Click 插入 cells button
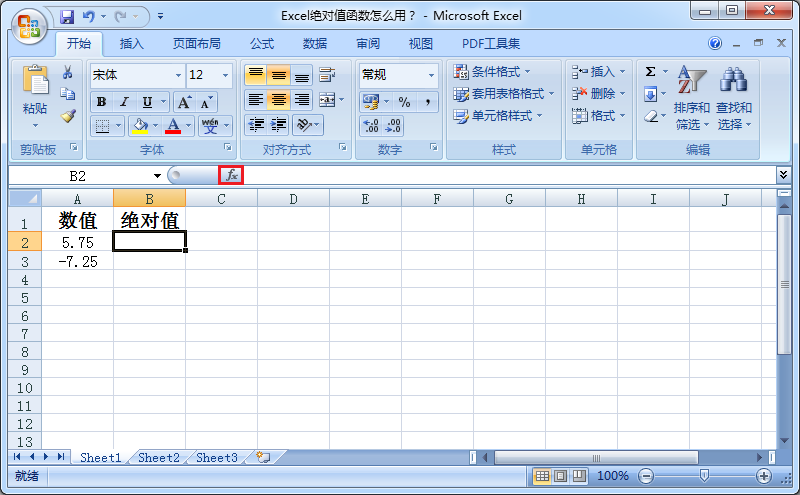The width and height of the screenshot is (800, 495). 598,71
